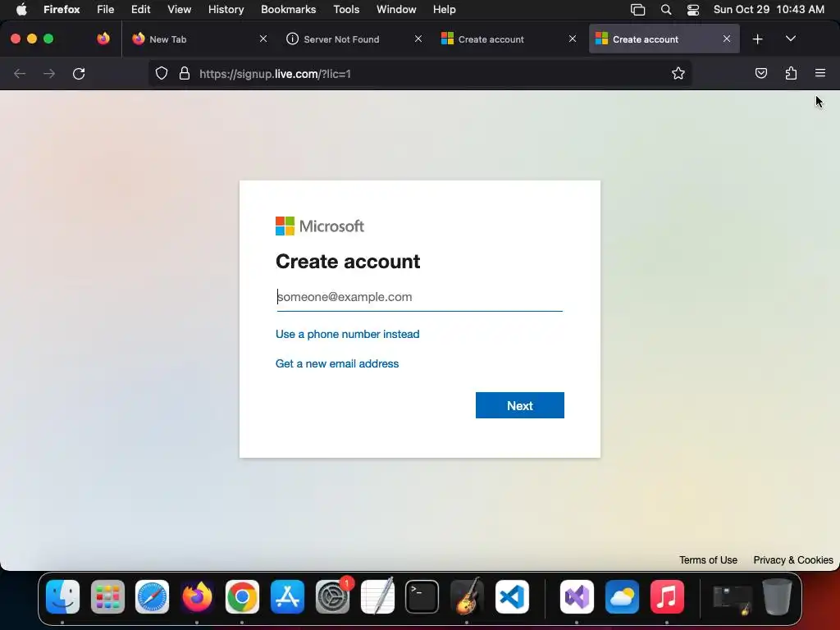The width and height of the screenshot is (840, 630).
Task: Close the inactive Create account tab
Action: 572,39
